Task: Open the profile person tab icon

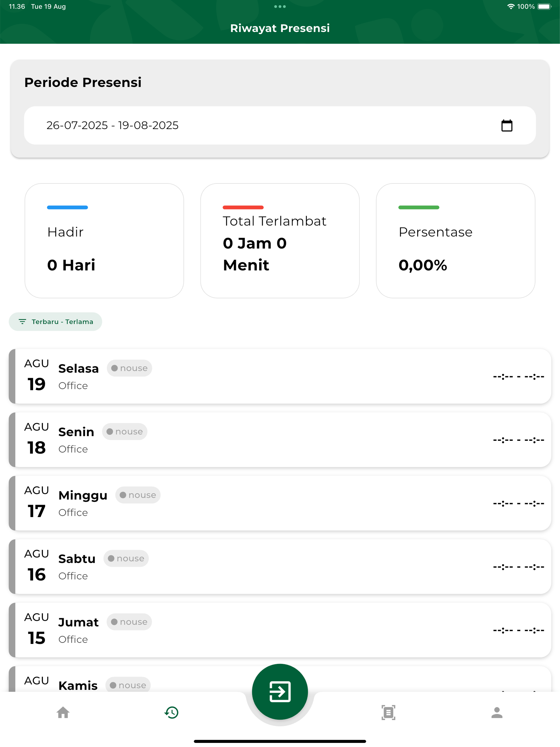Action: [497, 713]
